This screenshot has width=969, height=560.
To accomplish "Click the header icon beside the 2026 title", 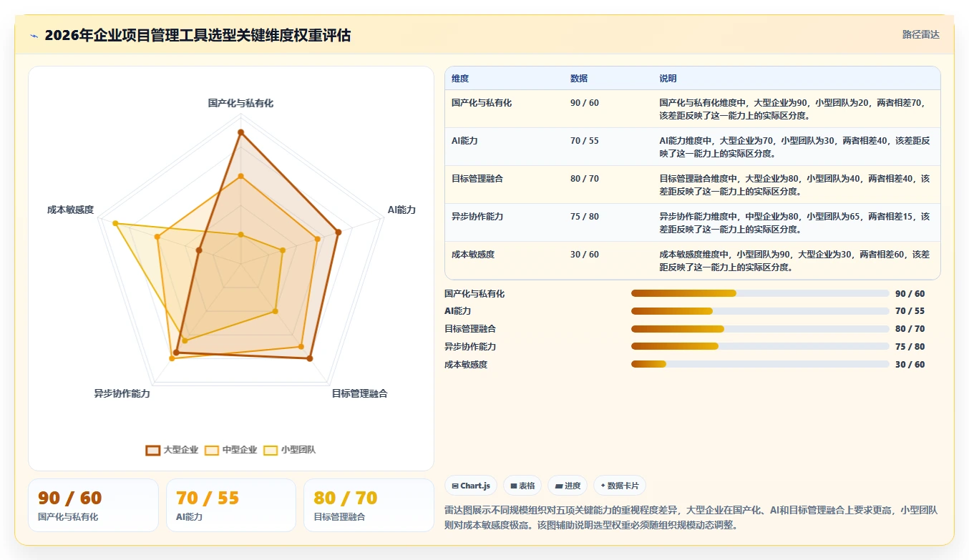I will [34, 36].
